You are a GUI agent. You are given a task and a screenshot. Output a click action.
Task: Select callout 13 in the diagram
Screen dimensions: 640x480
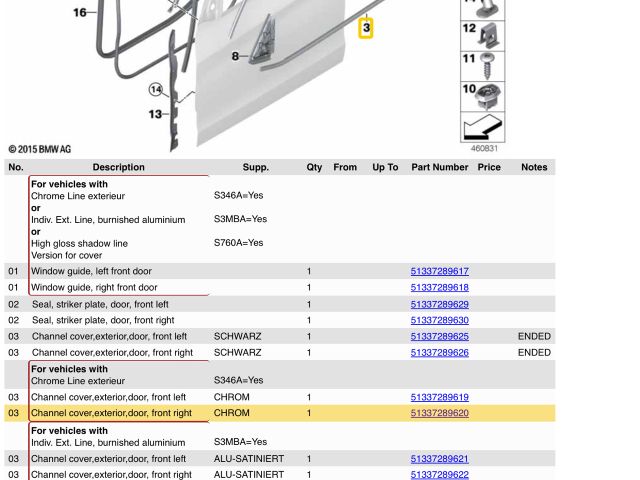pyautogui.click(x=155, y=114)
